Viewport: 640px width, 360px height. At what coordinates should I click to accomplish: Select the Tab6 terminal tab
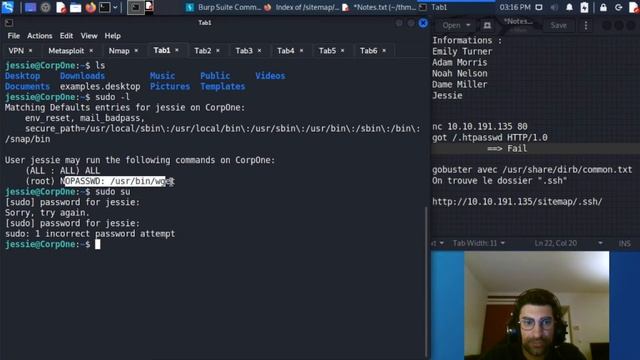pyautogui.click(x=369, y=51)
